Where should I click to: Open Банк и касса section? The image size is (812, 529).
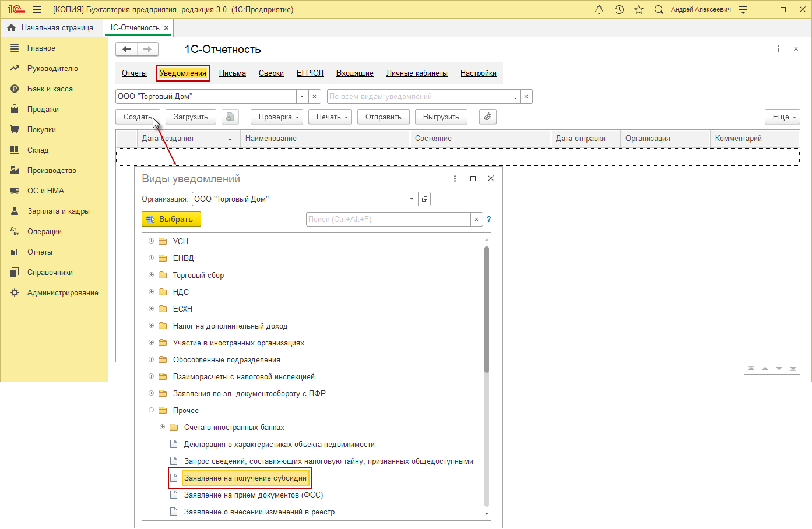[x=50, y=89]
